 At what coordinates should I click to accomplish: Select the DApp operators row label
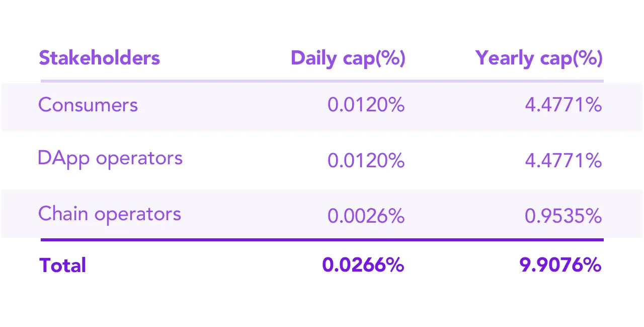pos(110,159)
